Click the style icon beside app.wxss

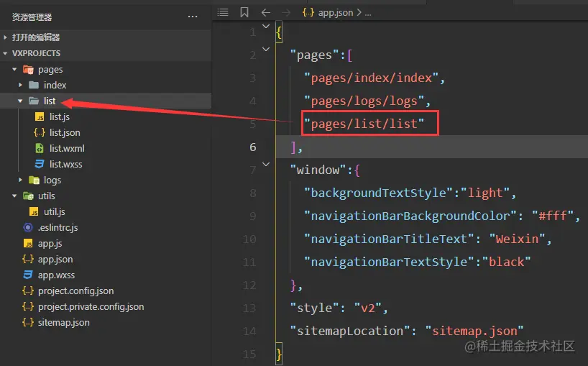coord(28,275)
